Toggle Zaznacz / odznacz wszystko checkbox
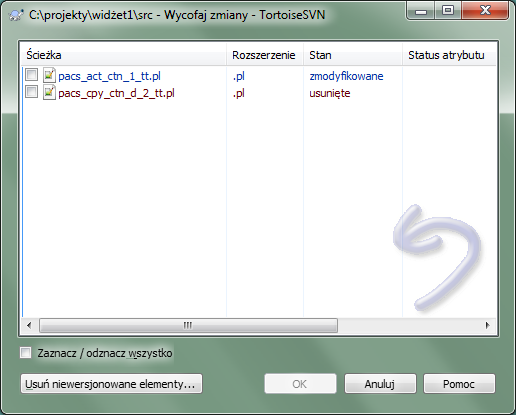The height and width of the screenshot is (415, 516). pyautogui.click(x=25, y=353)
